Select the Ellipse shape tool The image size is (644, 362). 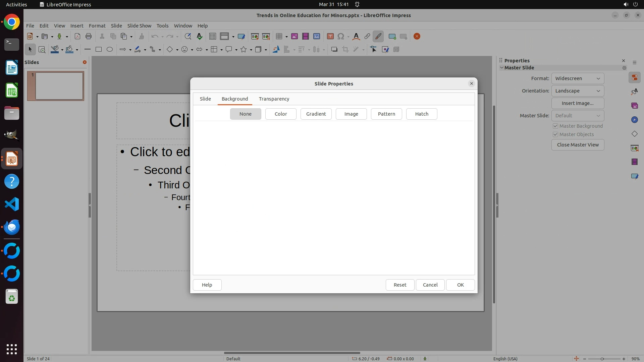[x=110, y=50]
